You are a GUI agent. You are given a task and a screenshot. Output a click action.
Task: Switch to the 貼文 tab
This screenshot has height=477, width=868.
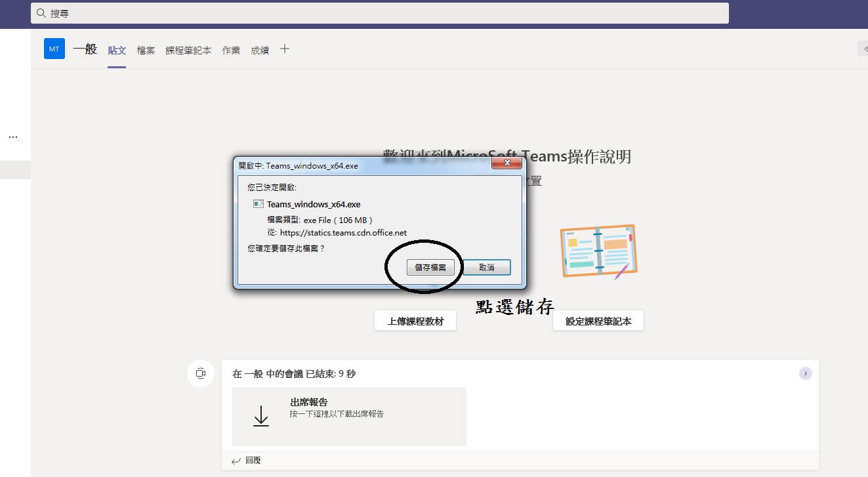[117, 50]
